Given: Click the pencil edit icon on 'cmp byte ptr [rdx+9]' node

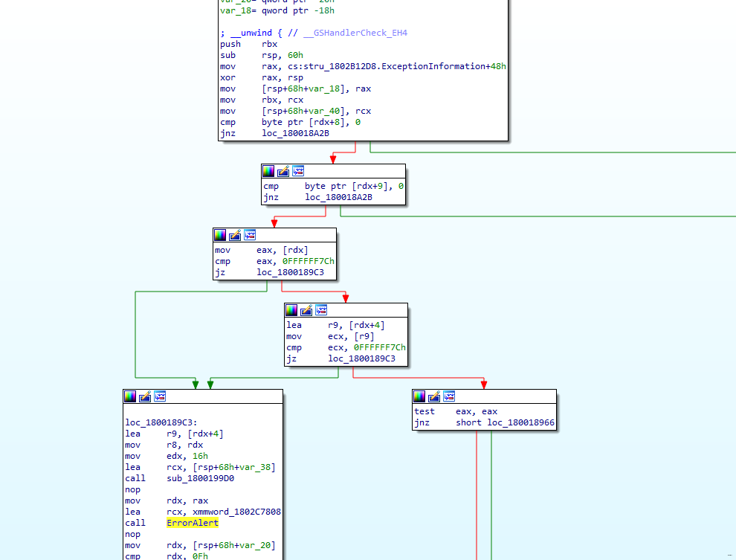Looking at the screenshot, I should 283,171.
